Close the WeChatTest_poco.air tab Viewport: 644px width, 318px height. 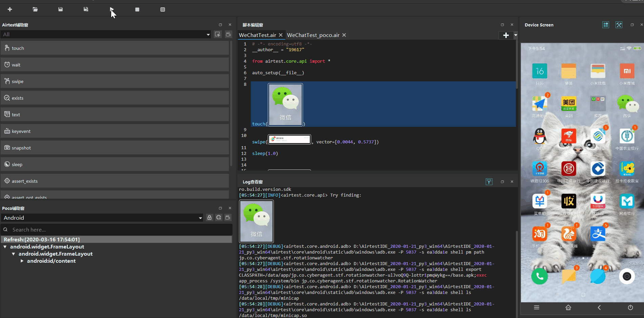[344, 35]
